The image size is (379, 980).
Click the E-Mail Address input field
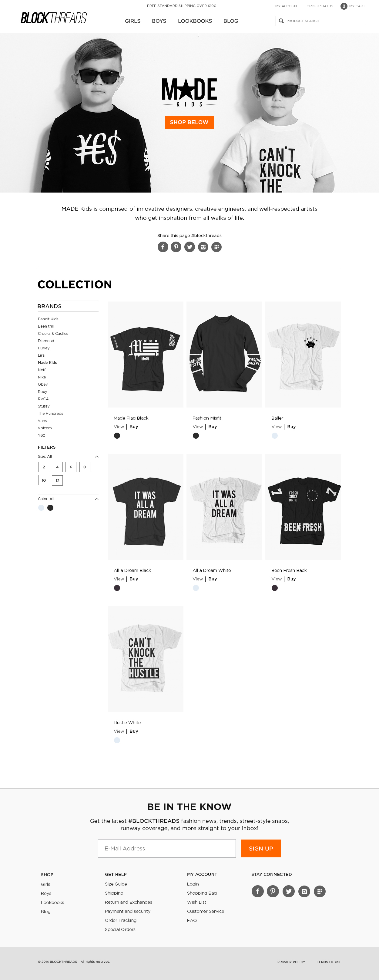click(167, 848)
